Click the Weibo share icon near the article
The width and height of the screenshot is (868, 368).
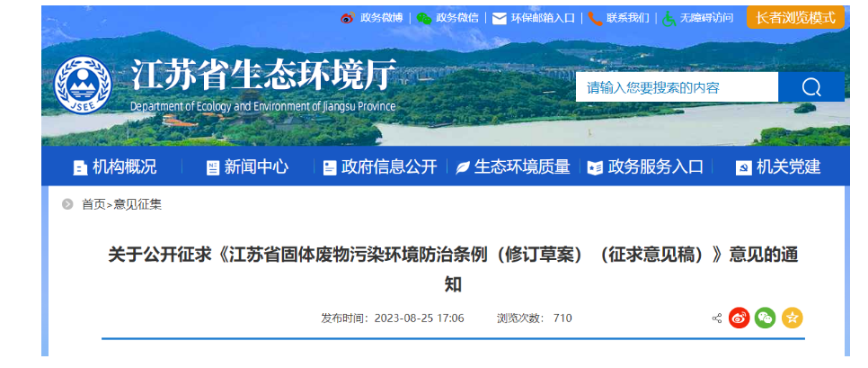pyautogui.click(x=739, y=319)
